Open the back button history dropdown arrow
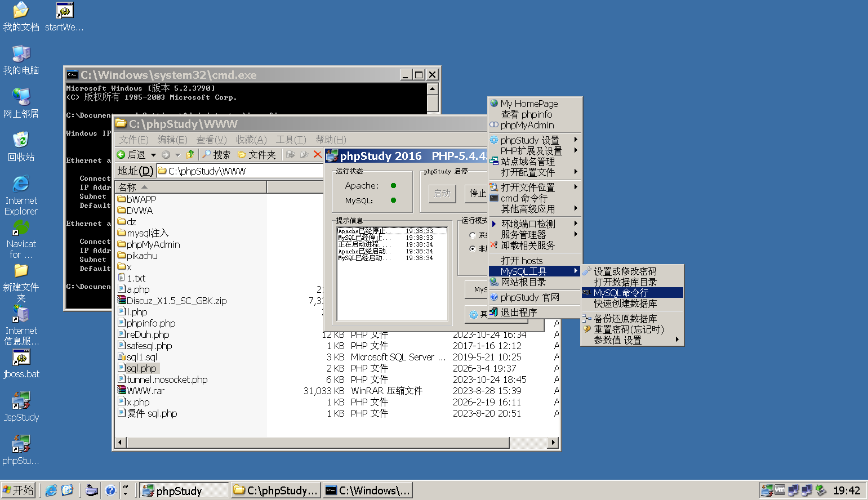Image resolution: width=868 pixels, height=500 pixels. tap(153, 155)
